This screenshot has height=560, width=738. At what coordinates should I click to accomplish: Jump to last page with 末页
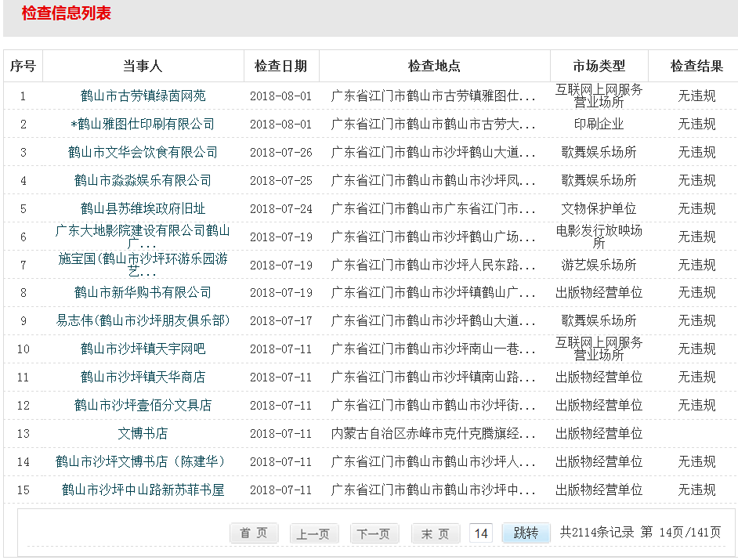point(436,533)
